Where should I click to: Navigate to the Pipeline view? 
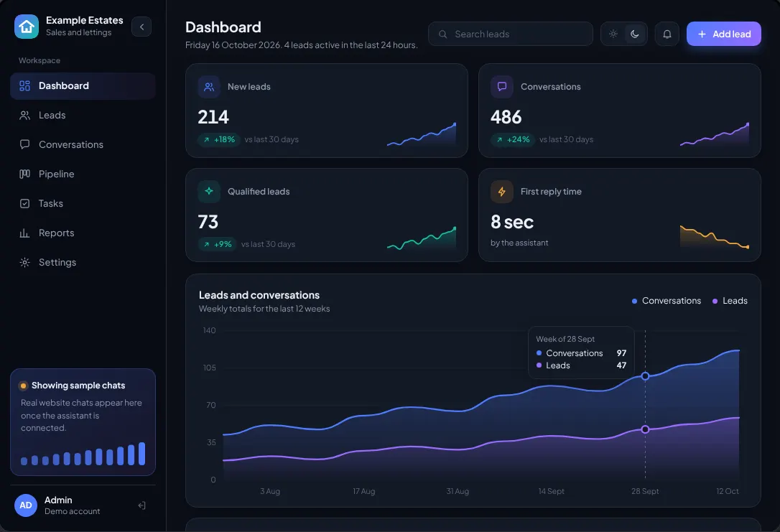pos(83,174)
